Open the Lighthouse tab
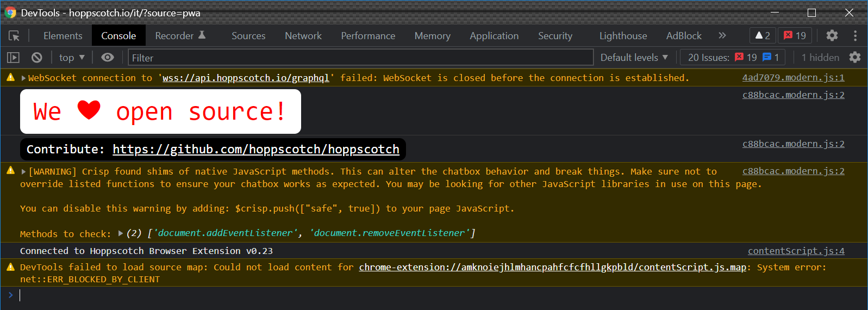 pyautogui.click(x=623, y=35)
